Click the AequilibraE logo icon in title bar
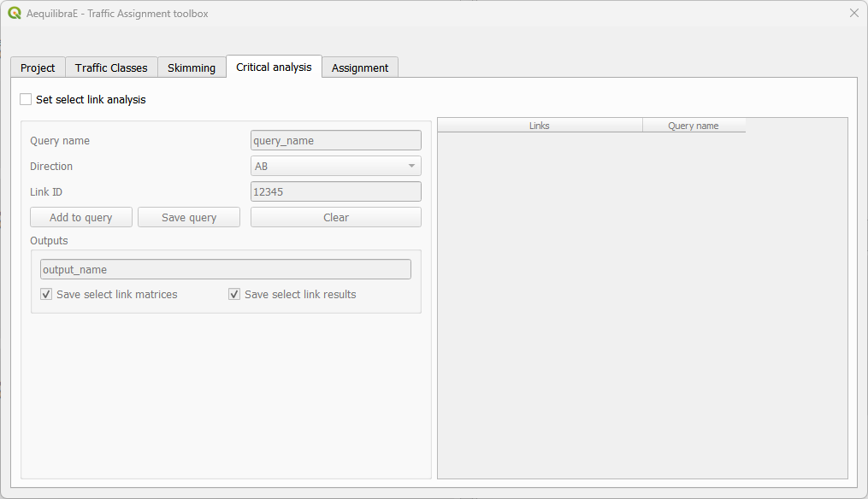This screenshot has width=868, height=499. (x=13, y=14)
